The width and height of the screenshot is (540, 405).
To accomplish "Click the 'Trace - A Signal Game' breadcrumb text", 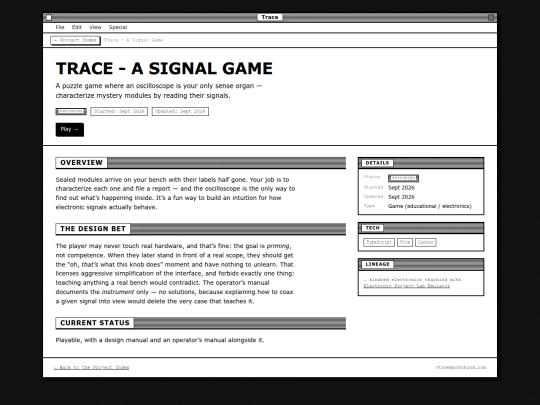I will [x=133, y=40].
